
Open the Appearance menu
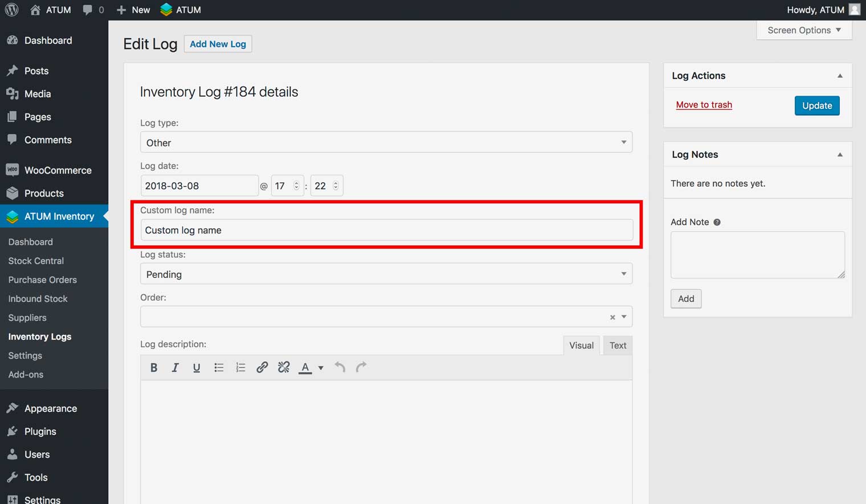click(54, 408)
